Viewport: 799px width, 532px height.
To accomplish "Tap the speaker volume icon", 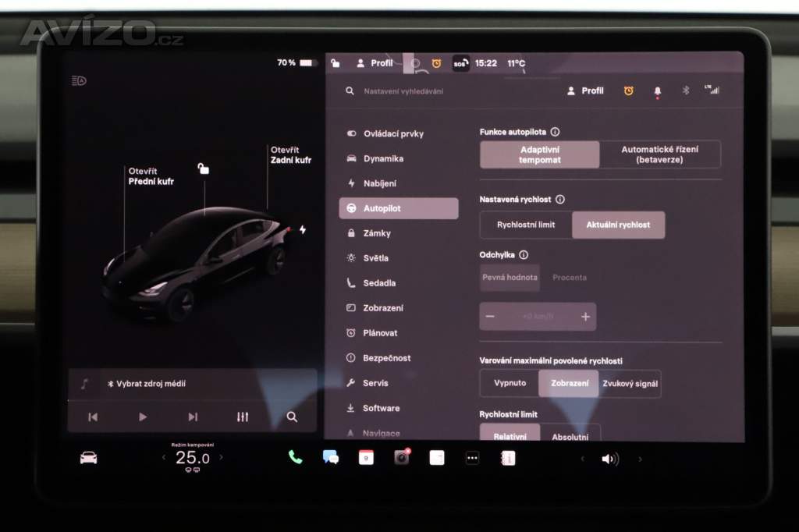I will click(x=609, y=459).
